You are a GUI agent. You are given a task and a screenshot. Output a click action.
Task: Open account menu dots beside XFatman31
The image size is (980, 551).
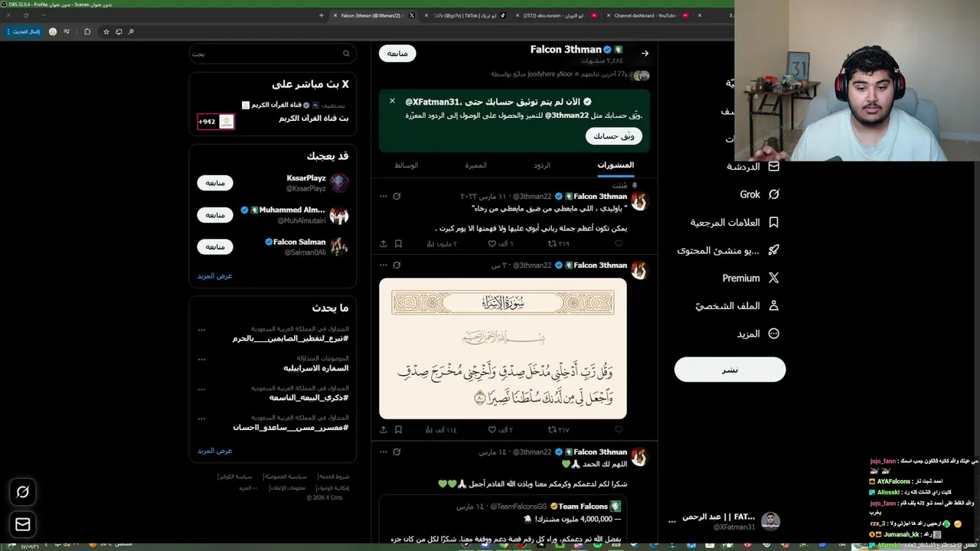click(x=672, y=522)
